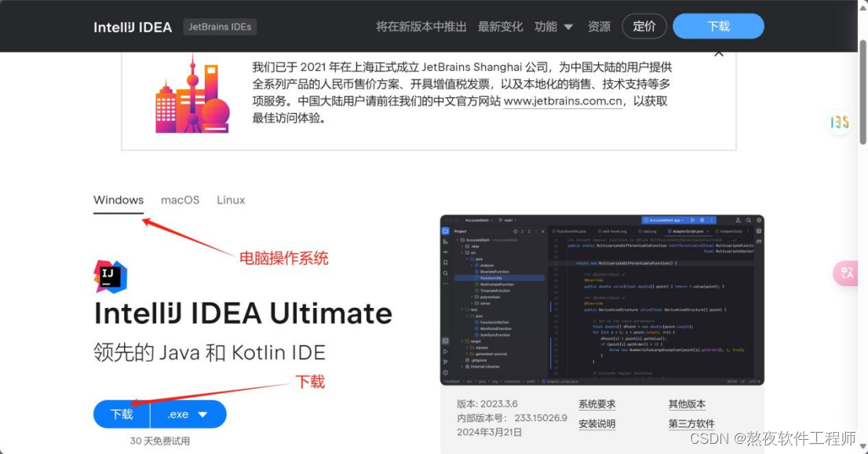Switch to the macOS tab

pos(180,200)
